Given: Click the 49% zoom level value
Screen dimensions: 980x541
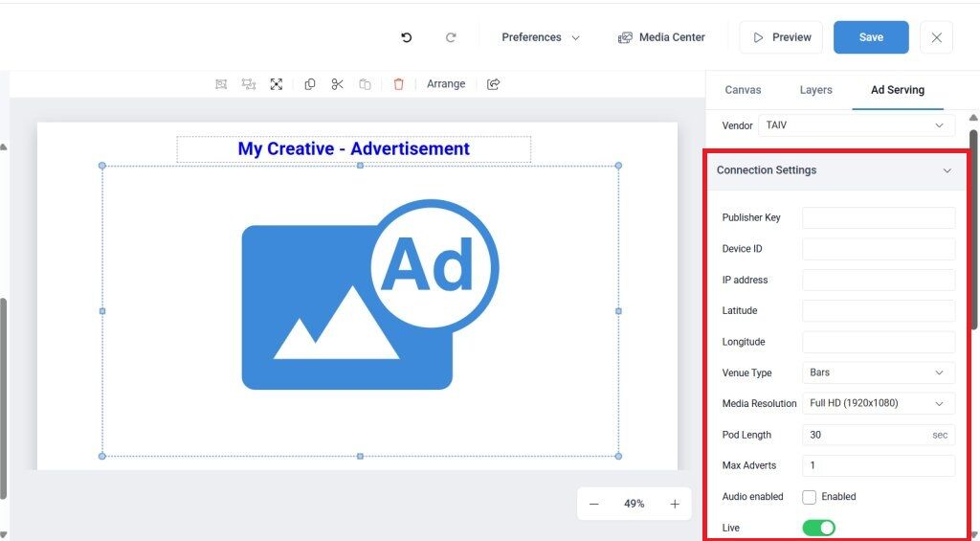Looking at the screenshot, I should click(x=634, y=504).
